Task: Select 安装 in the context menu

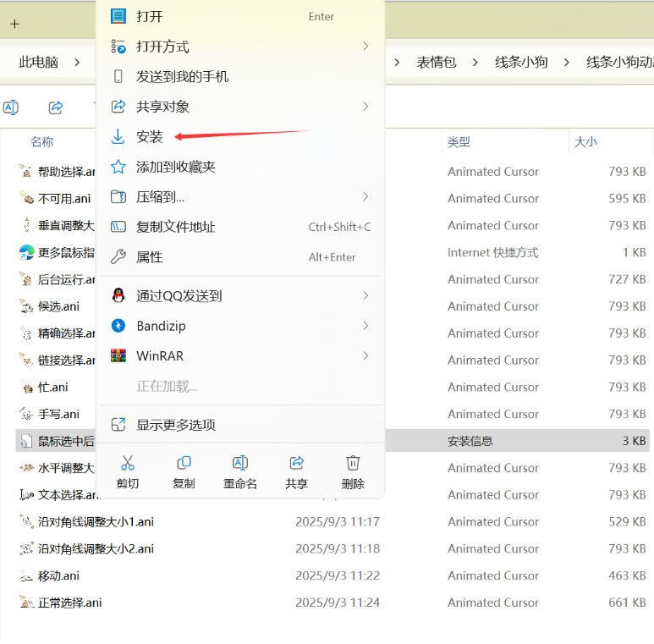Action: pyautogui.click(x=240, y=137)
